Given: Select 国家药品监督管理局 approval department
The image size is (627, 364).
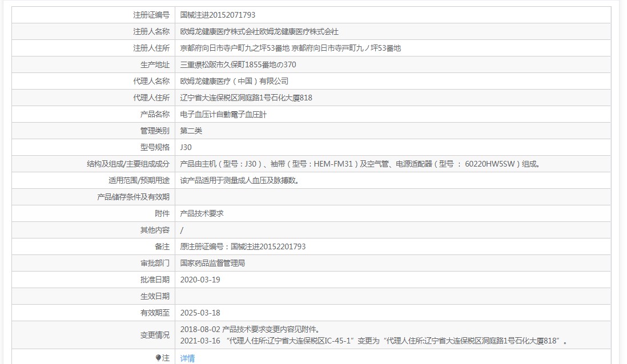Looking at the screenshot, I should pyautogui.click(x=214, y=263).
